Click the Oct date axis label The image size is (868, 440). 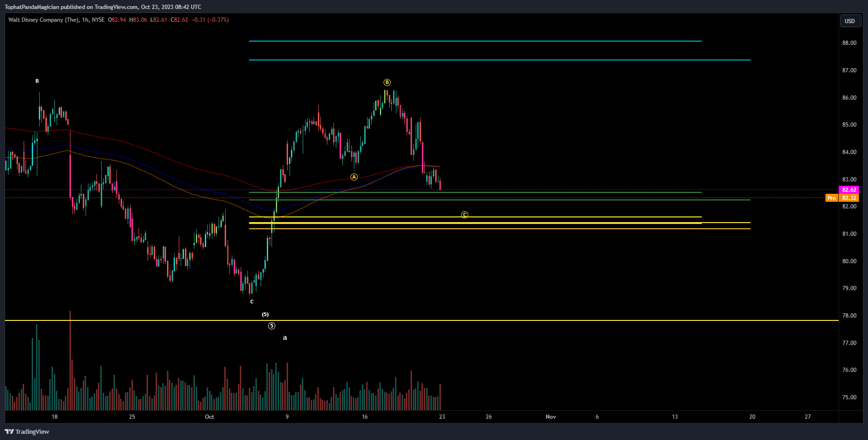tap(210, 417)
